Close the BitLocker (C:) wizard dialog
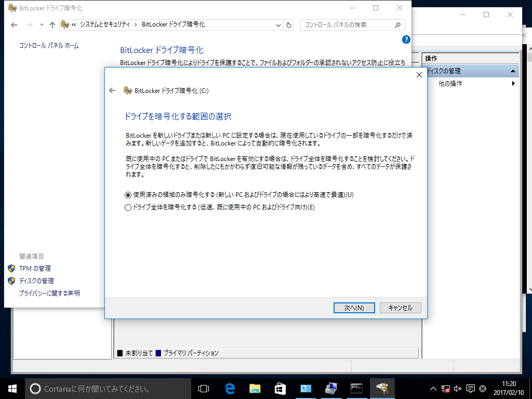Image resolution: width=532 pixels, height=399 pixels. tap(419, 75)
